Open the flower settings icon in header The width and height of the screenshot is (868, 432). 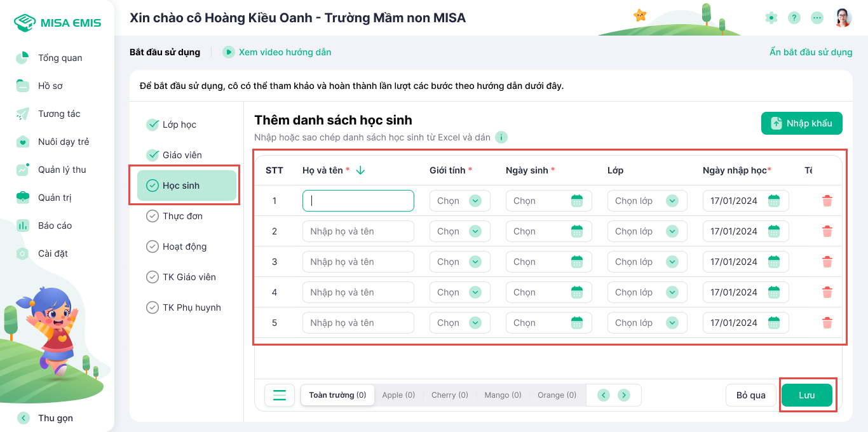[x=771, y=18]
